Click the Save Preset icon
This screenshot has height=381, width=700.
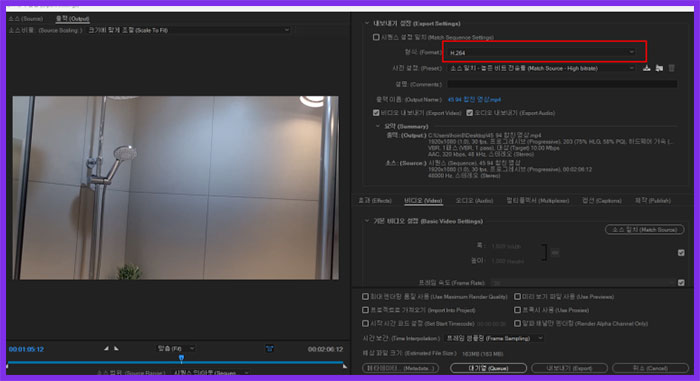pyautogui.click(x=646, y=68)
